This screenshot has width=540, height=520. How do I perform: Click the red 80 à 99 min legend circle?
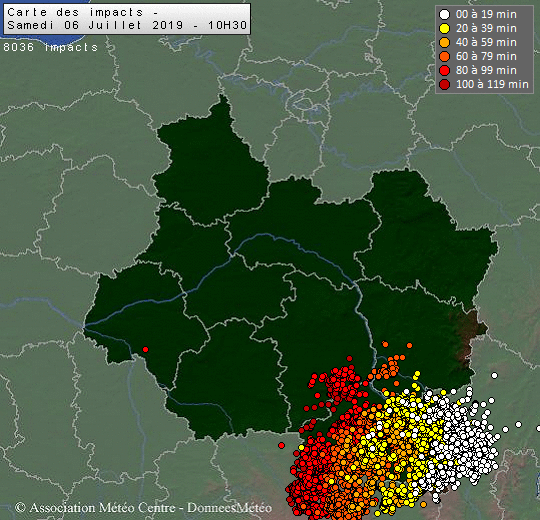[445, 71]
